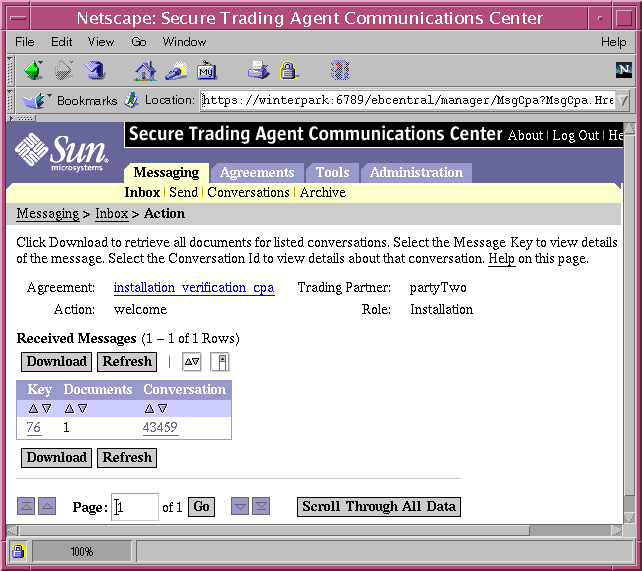642x571 pixels.
Task: Click the Go button next to Page
Action: point(201,507)
